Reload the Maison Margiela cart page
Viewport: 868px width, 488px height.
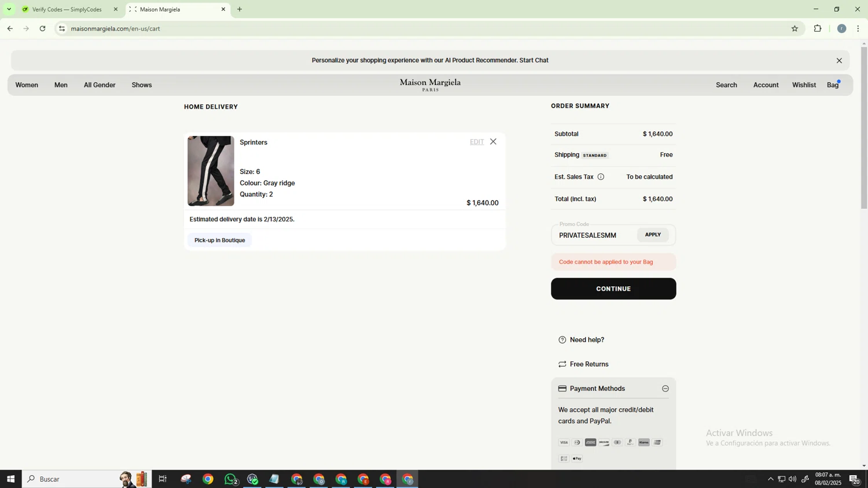point(42,28)
